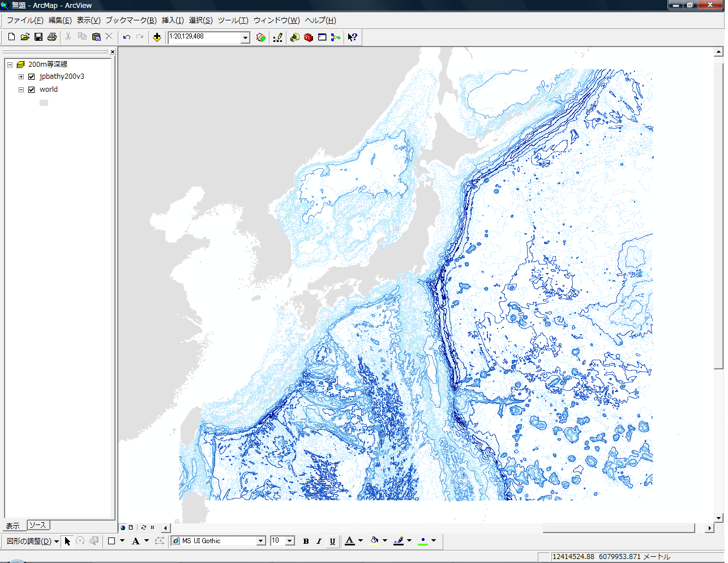
Task: Toggle underline text formatting
Action: pyautogui.click(x=332, y=541)
